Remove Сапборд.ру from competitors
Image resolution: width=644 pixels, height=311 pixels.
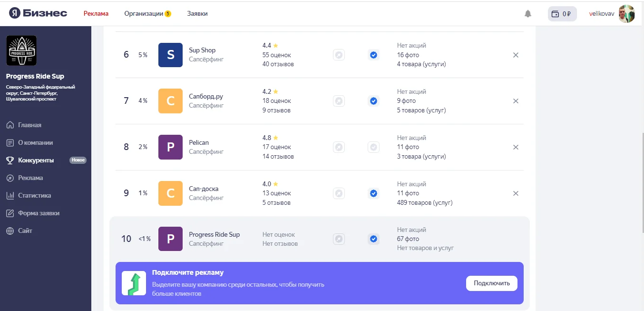coord(516,101)
